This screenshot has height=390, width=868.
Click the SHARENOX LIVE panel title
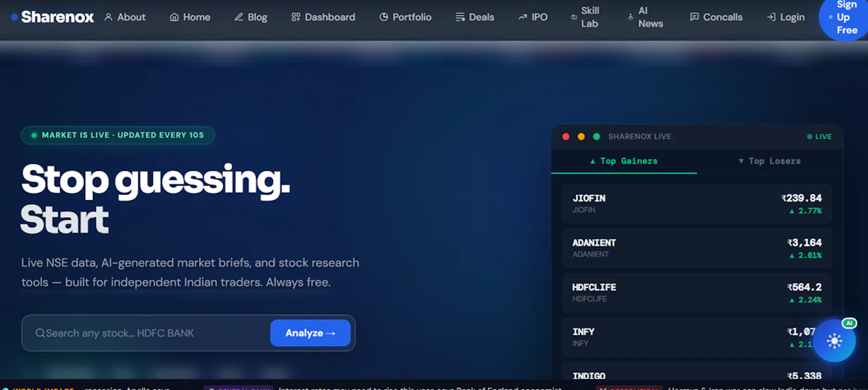640,137
